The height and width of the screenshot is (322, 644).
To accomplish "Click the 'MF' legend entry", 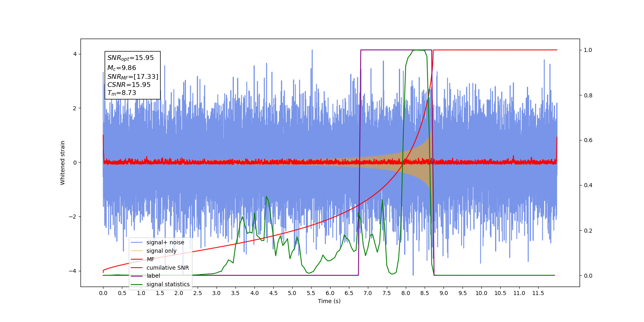I will [x=143, y=259].
